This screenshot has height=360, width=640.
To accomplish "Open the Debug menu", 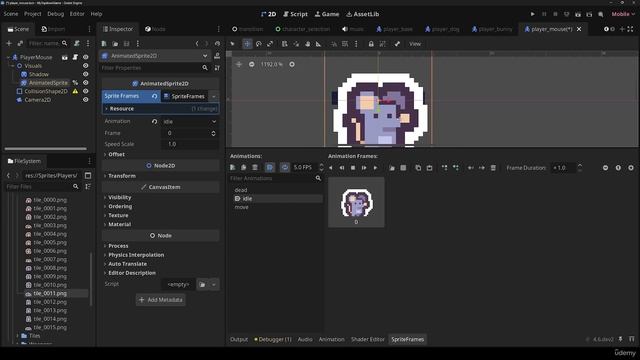I will [56, 14].
